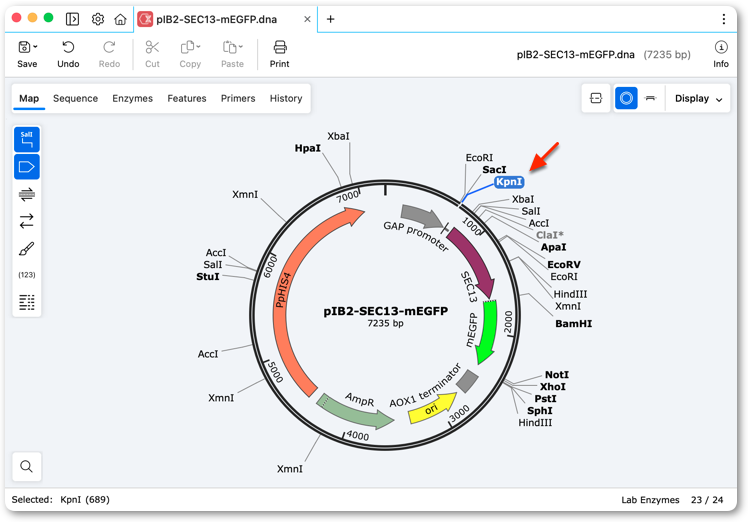Expand the Copy options arrow
Viewport: 748px width, 522px height.
coord(198,47)
